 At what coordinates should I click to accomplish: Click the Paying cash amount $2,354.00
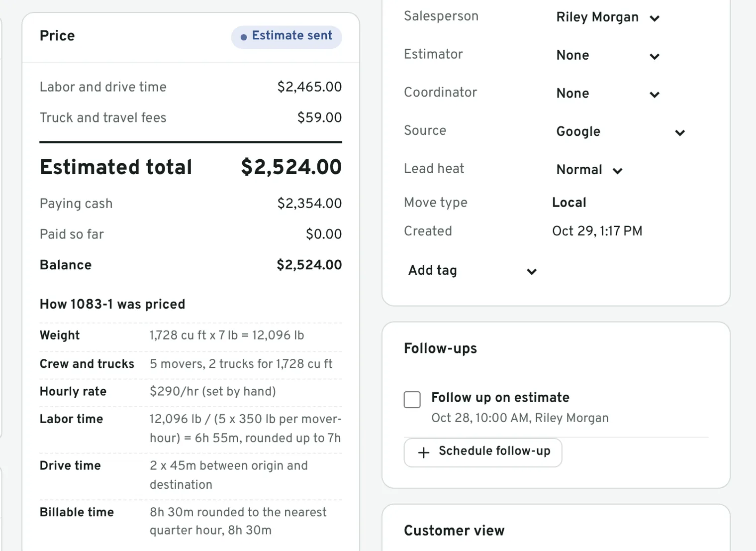[309, 203]
